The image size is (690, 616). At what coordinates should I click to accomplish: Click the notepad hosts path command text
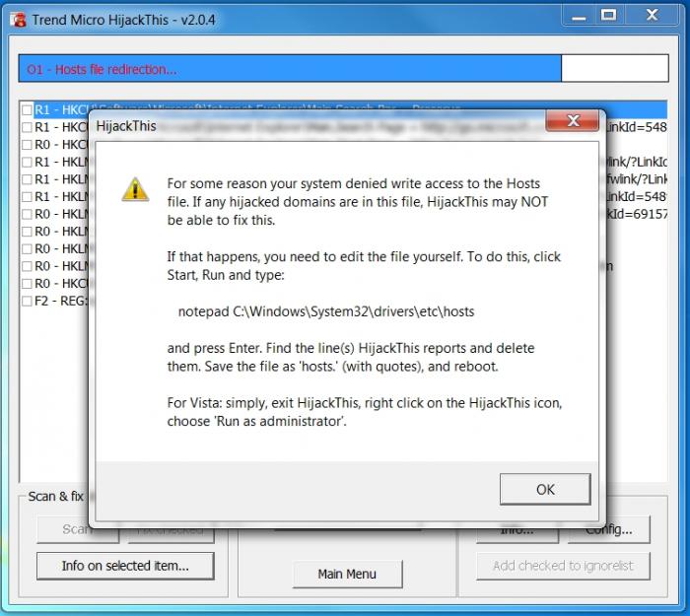pos(326,311)
